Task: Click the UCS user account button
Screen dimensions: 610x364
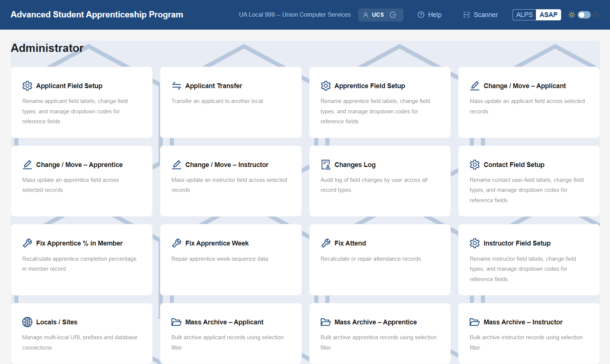Action: [x=381, y=15]
